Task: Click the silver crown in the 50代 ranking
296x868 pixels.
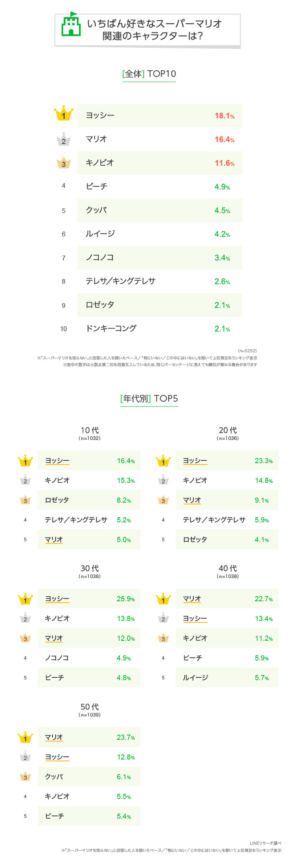Action: [x=25, y=757]
